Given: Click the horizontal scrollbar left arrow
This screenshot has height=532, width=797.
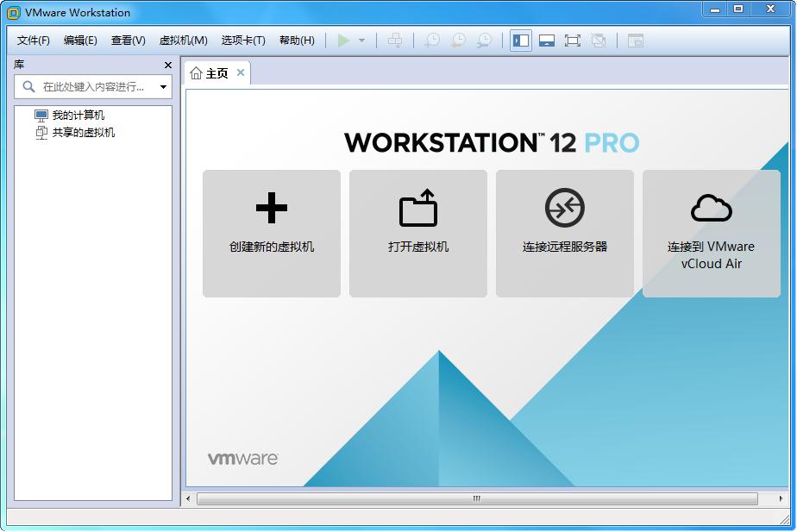Looking at the screenshot, I should click(189, 498).
